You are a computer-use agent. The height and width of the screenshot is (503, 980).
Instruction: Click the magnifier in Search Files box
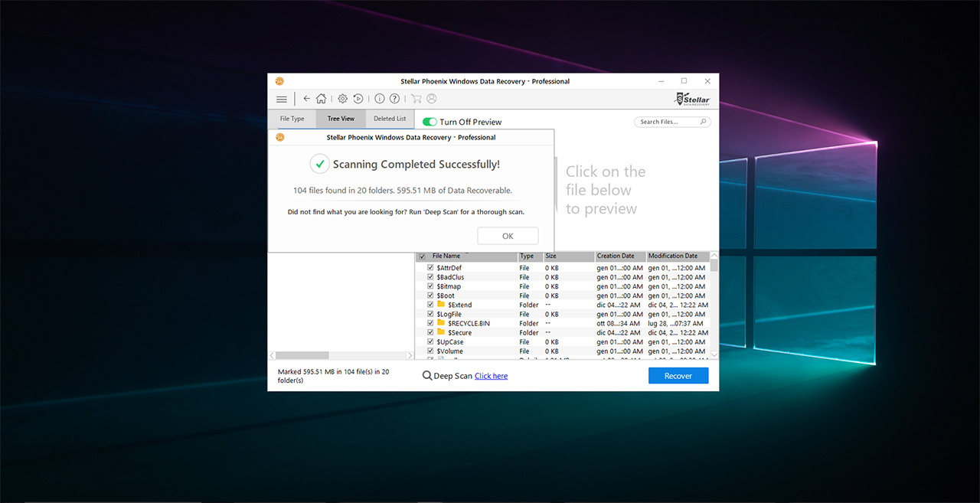click(x=704, y=122)
